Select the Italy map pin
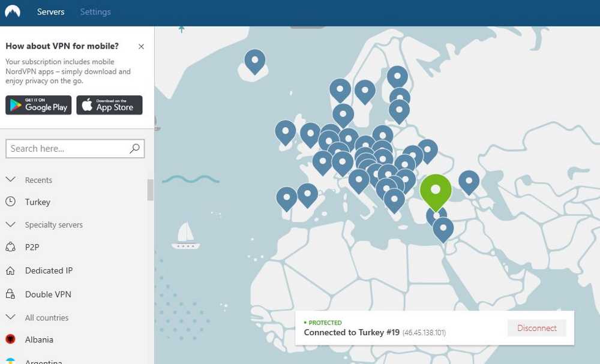 (x=359, y=181)
